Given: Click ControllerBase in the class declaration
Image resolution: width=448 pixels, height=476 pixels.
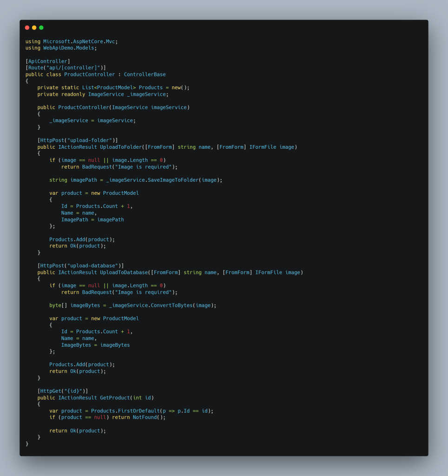Looking at the screenshot, I should (x=145, y=74).
